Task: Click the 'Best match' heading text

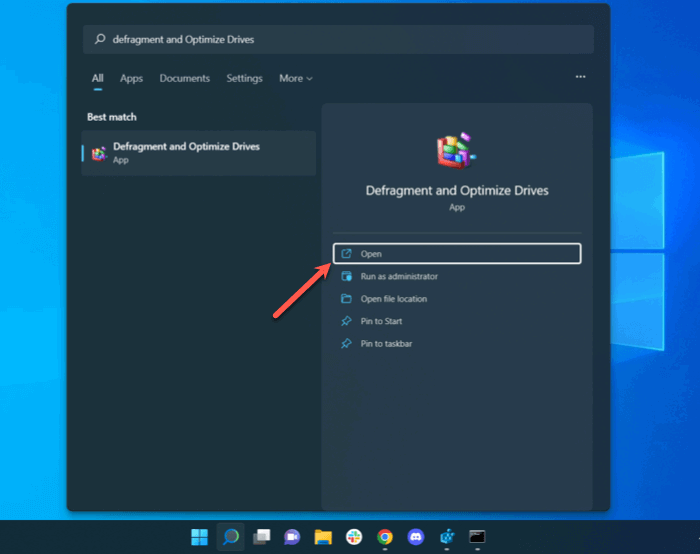Action: (112, 117)
